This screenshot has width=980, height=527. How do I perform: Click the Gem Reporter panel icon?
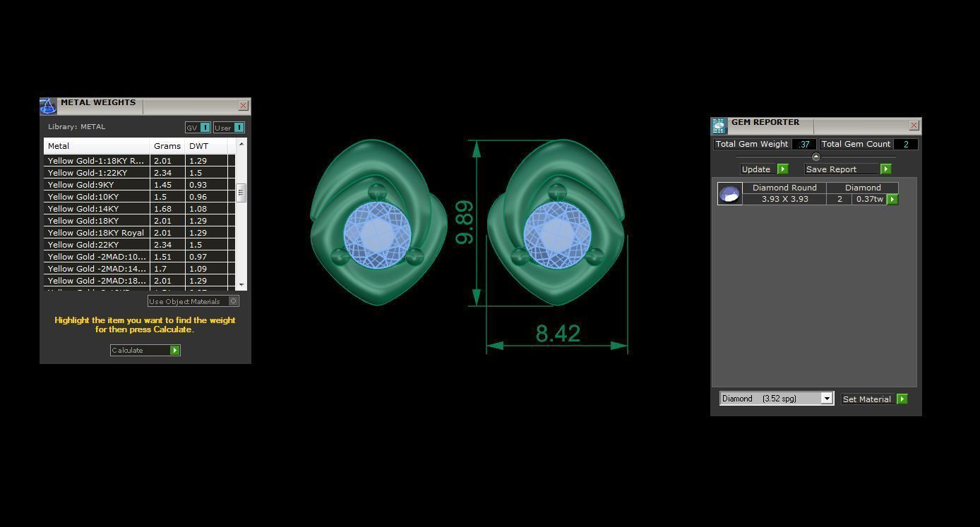(719, 126)
